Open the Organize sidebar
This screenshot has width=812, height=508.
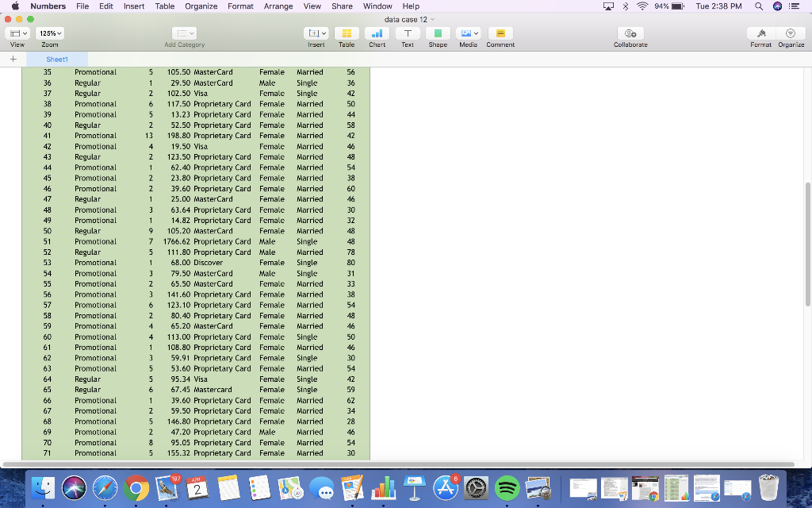click(x=792, y=33)
